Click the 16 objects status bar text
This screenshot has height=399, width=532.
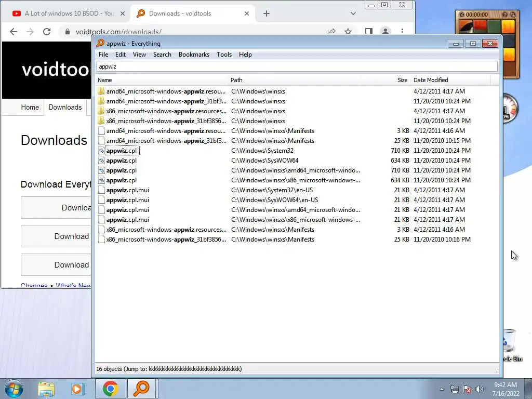coord(169,369)
